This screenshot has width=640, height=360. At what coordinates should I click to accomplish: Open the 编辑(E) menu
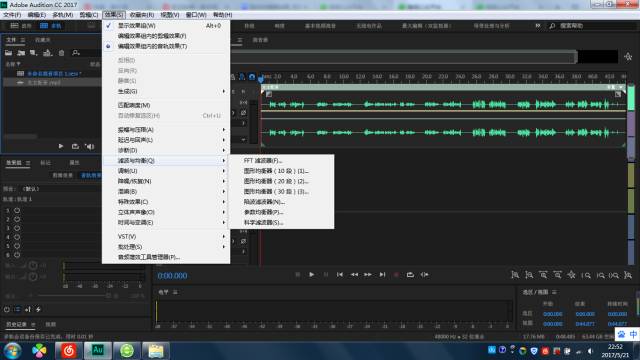point(37,15)
